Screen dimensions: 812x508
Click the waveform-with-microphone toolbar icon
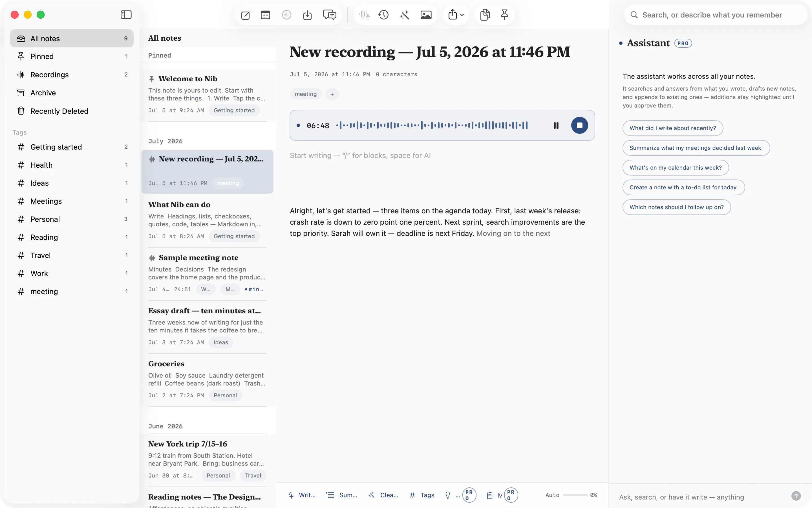click(364, 15)
